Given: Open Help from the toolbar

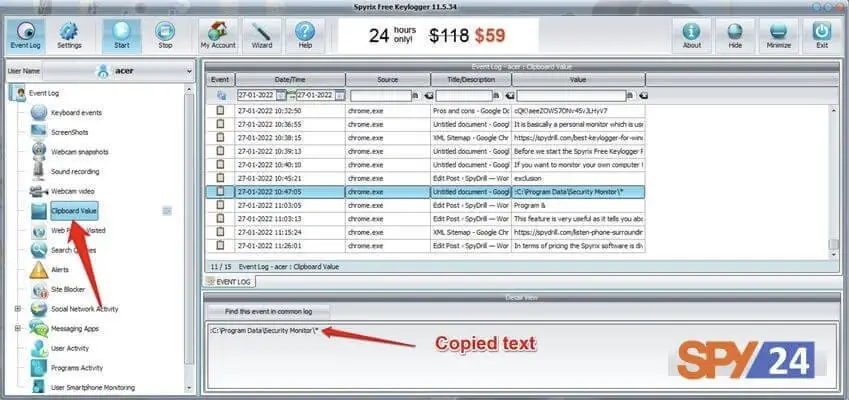Looking at the screenshot, I should click(305, 36).
